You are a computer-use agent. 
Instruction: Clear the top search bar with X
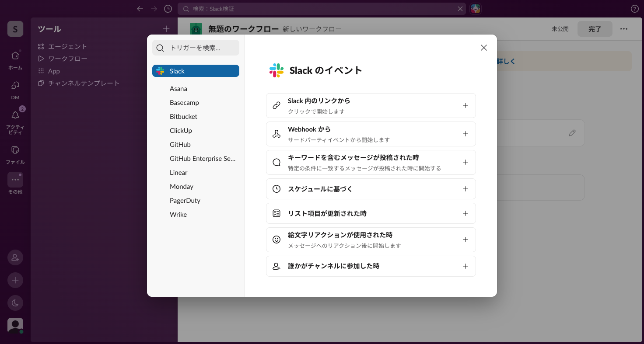[x=460, y=9]
